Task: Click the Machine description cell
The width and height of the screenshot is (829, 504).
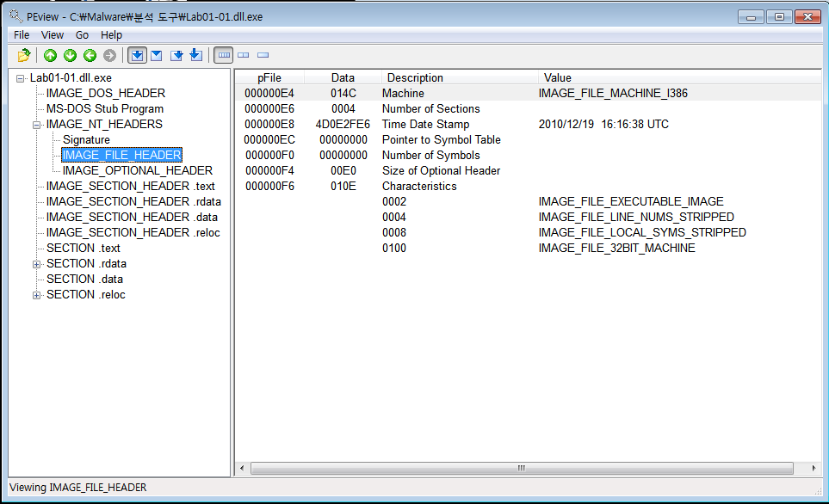Action: pyautogui.click(x=403, y=93)
